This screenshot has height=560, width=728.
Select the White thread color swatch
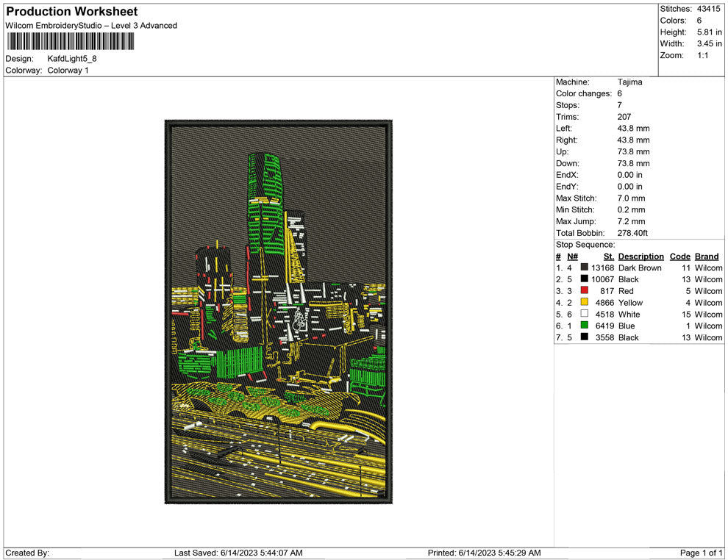click(585, 315)
